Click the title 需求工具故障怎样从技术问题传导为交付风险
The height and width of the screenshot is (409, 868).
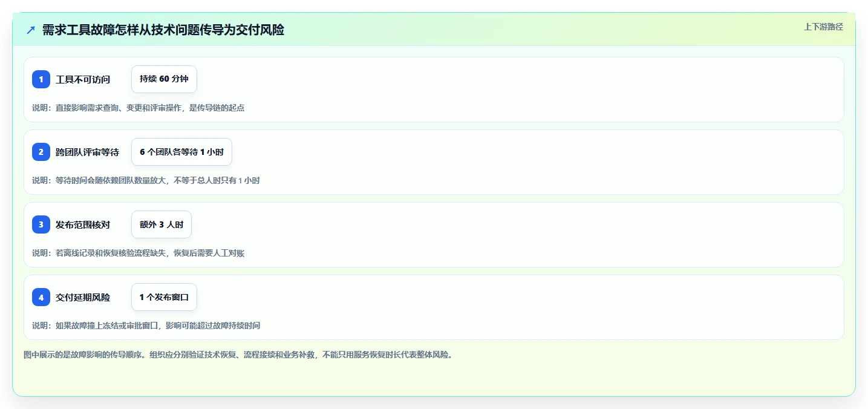[163, 30]
